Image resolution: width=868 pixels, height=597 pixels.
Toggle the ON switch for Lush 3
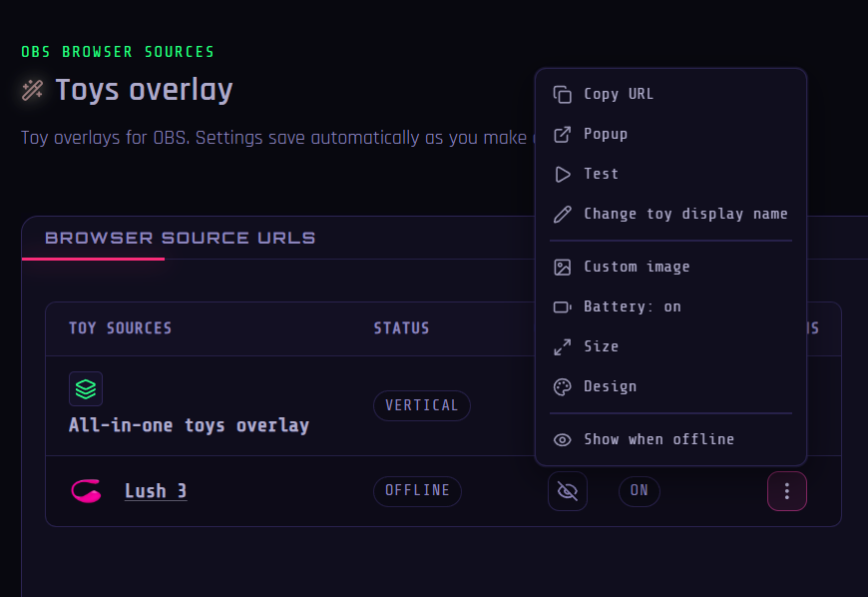(x=639, y=490)
